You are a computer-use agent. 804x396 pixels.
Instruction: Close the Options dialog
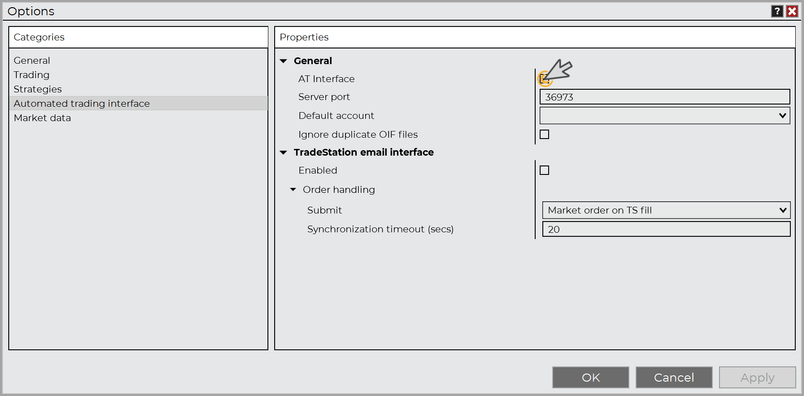(792, 11)
